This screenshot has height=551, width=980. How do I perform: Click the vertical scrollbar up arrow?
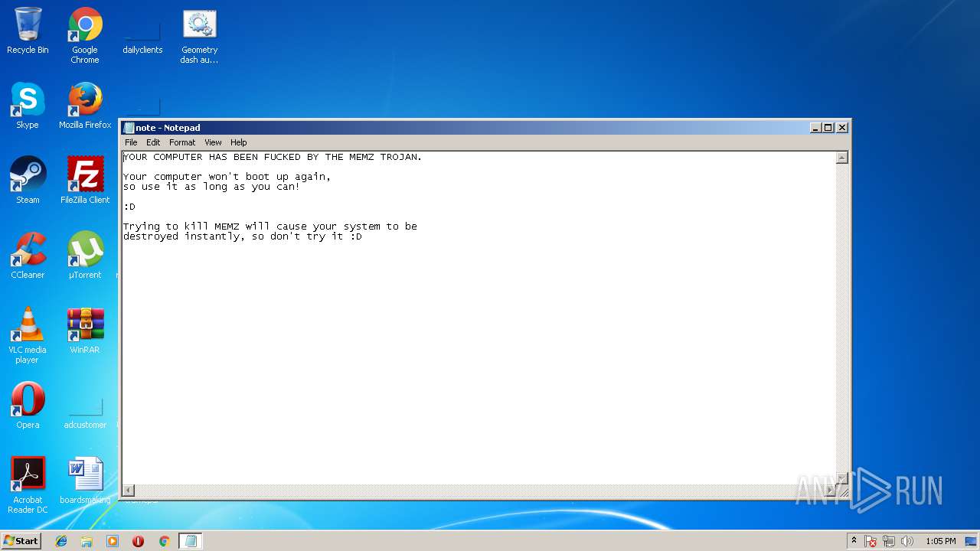tap(841, 158)
